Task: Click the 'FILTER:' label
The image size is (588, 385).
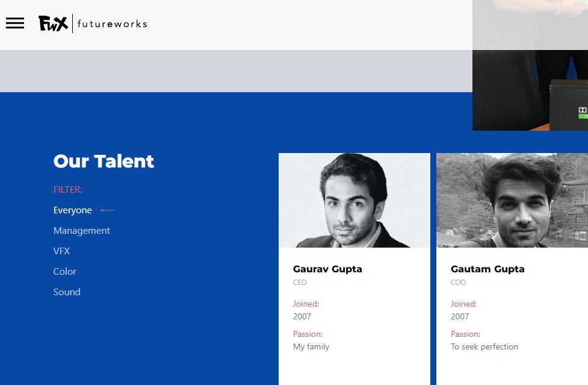Action: pyautogui.click(x=68, y=190)
